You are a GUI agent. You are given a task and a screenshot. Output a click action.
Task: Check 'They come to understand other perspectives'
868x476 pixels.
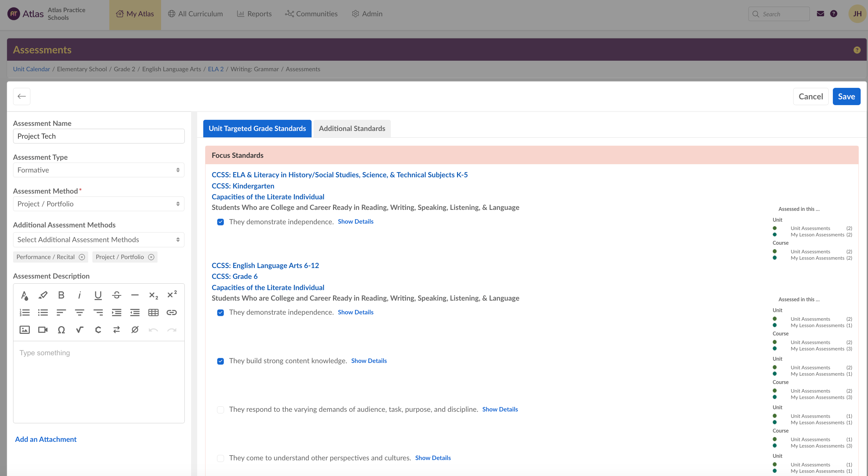221,458
